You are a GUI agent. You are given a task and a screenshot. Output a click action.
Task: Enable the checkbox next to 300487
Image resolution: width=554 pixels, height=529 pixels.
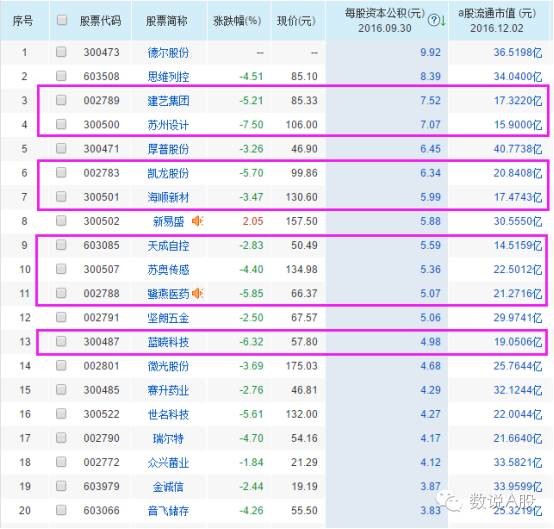(x=61, y=341)
